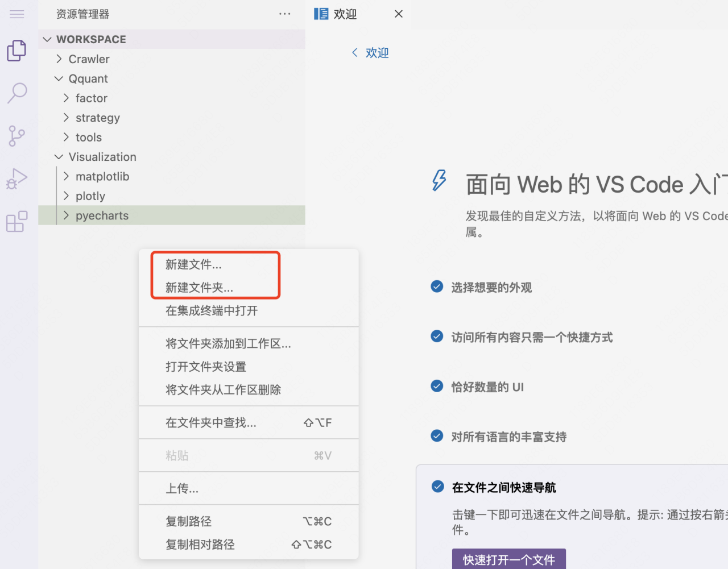Viewport: 728px width, 569px height.
Task: Click the Welcome tab's playground icon
Action: (x=320, y=14)
